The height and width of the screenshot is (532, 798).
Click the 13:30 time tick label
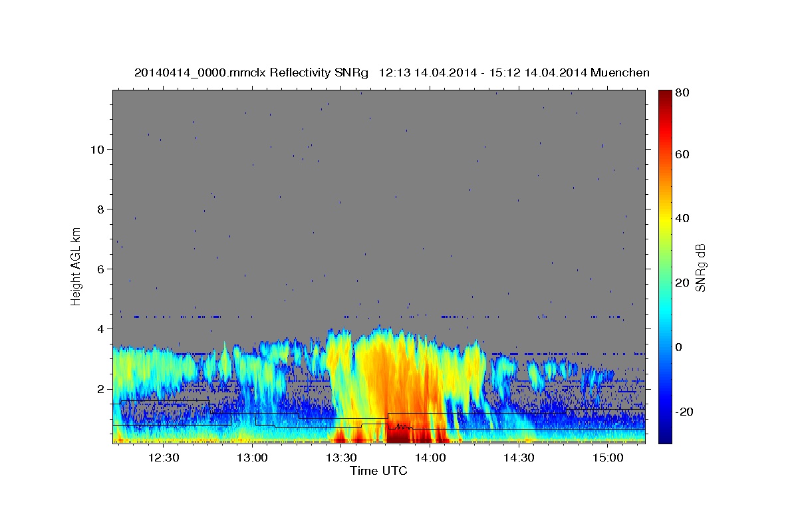coord(341,458)
